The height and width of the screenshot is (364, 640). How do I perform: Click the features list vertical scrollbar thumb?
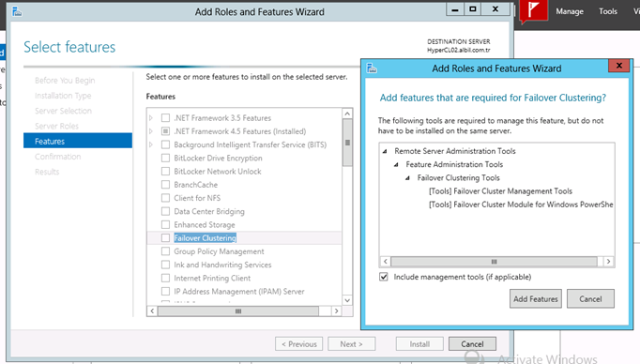point(347,143)
